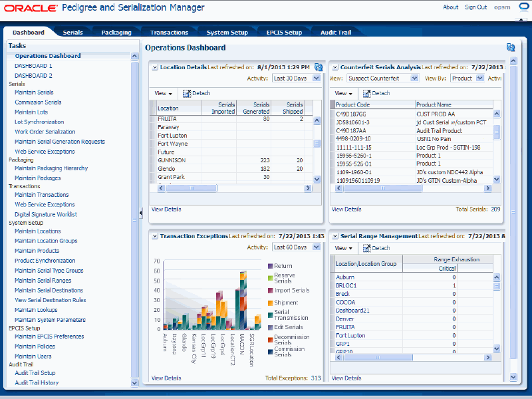Screen dimensions: 532x399
Task: Click Detach icon in Counterfeit Serials Analysis
Action: click(367, 93)
